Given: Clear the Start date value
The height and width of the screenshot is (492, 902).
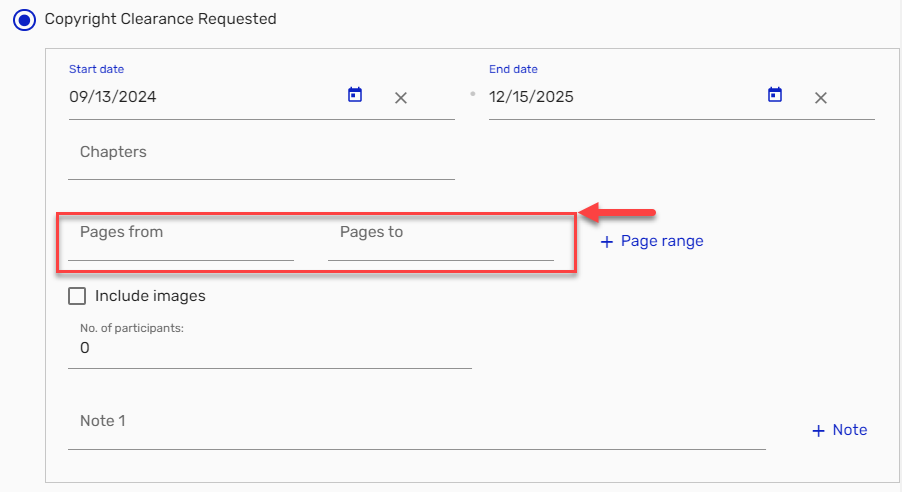Looking at the screenshot, I should [x=401, y=98].
